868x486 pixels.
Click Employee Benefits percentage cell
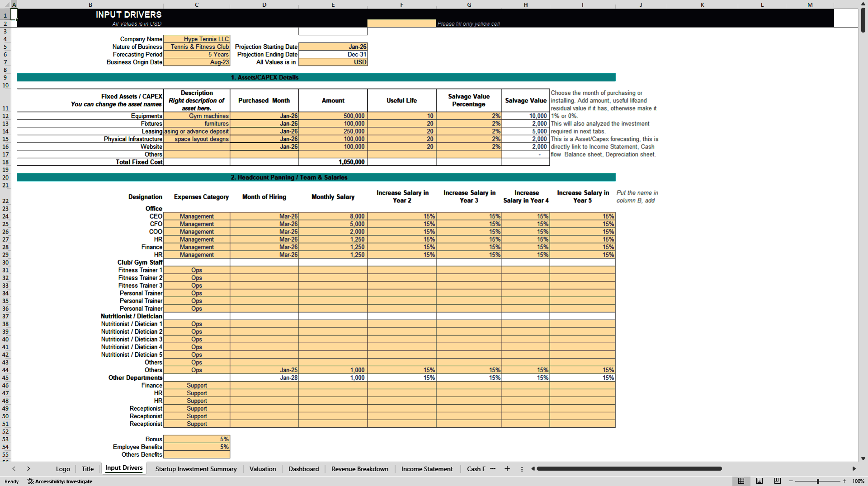197,447
